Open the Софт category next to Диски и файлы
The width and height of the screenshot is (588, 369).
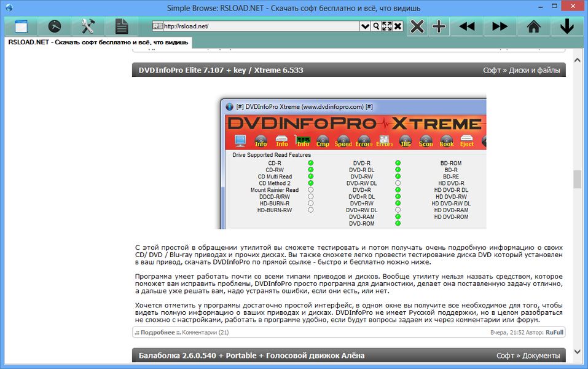click(x=492, y=70)
